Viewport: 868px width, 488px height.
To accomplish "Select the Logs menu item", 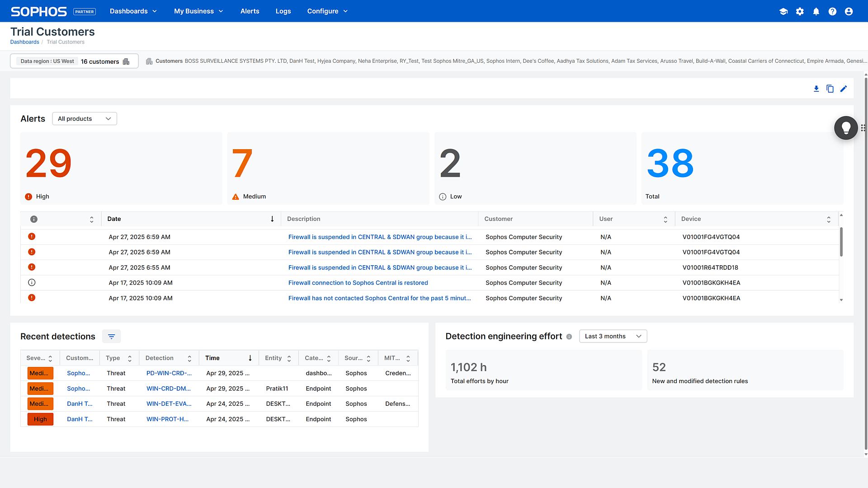I will (x=283, y=11).
